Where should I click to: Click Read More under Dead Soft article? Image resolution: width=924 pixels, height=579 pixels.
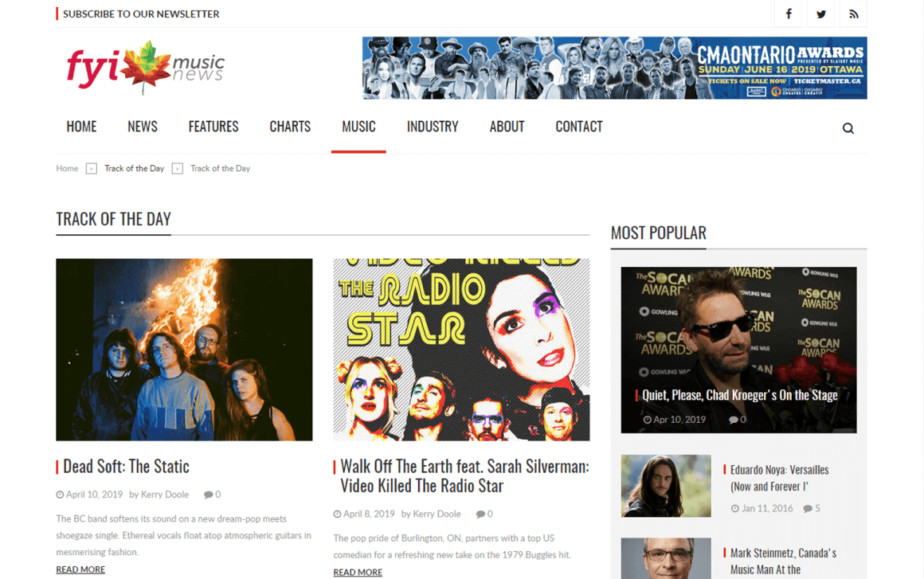80,569
